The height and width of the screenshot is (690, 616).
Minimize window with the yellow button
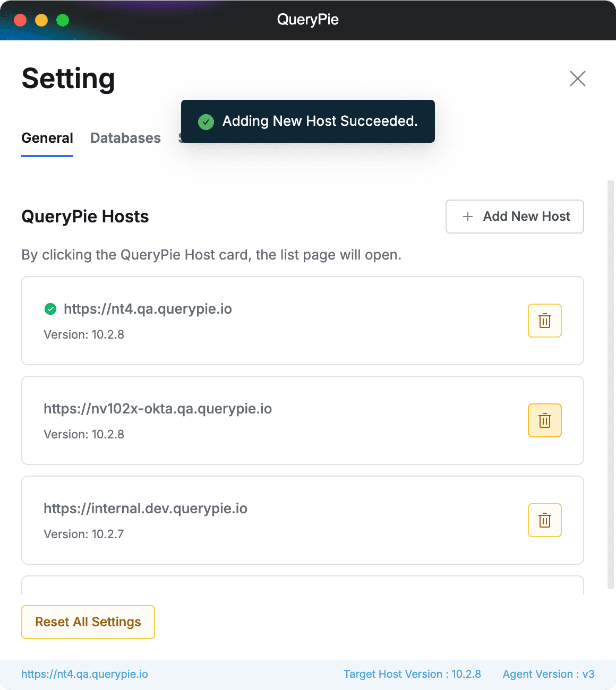point(41,20)
